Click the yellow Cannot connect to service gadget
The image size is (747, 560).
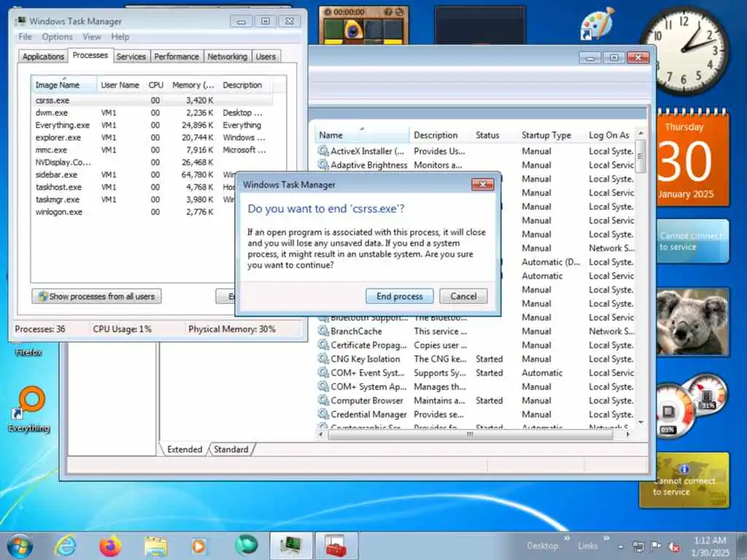(684, 481)
